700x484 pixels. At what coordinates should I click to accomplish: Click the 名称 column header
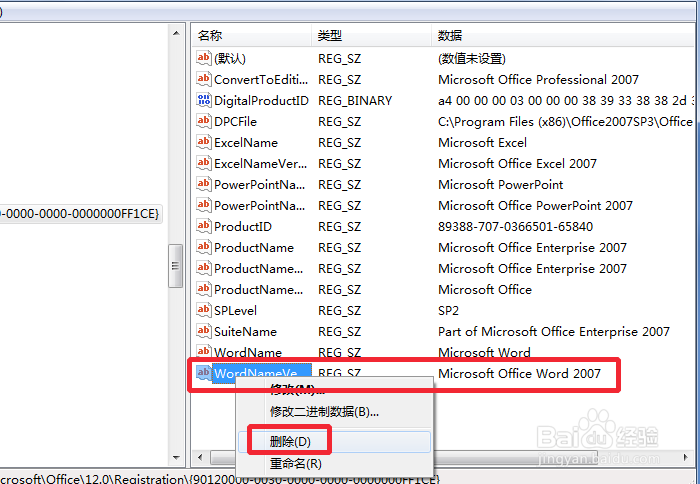[x=252, y=35]
